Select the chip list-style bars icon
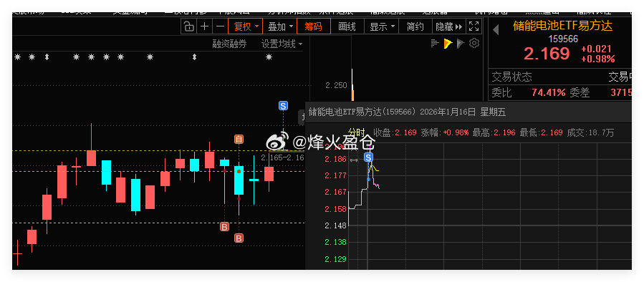The height and width of the screenshot is (282, 644). [435, 43]
